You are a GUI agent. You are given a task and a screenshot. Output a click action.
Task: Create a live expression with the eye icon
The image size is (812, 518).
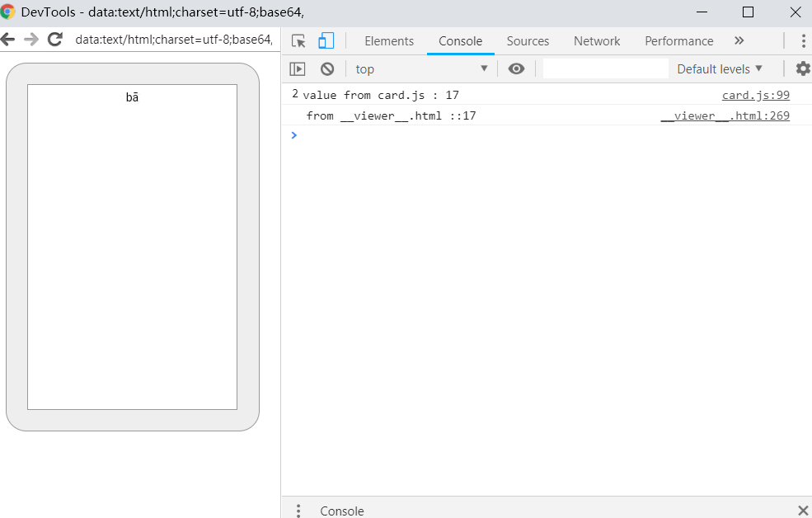tap(516, 69)
